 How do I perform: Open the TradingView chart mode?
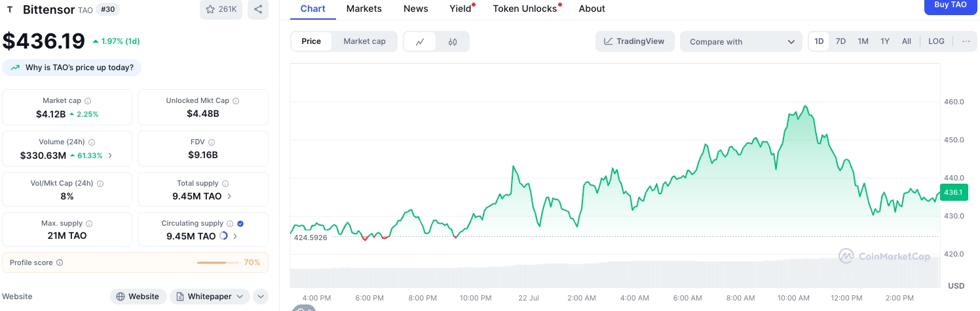click(634, 41)
